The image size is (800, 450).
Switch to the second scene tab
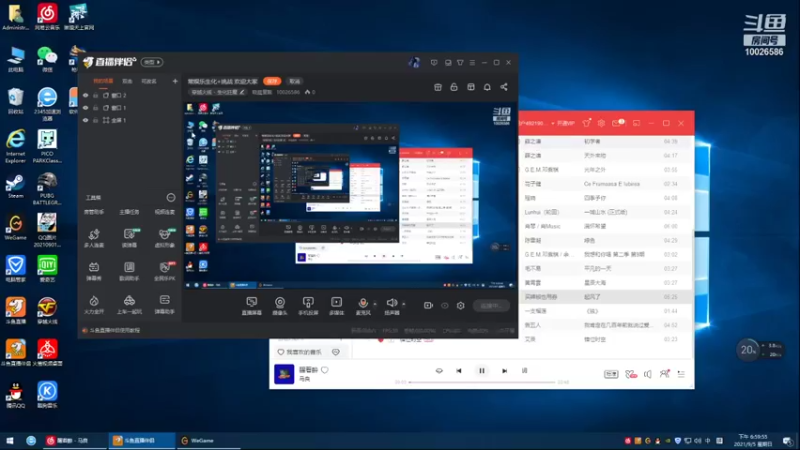[127, 81]
